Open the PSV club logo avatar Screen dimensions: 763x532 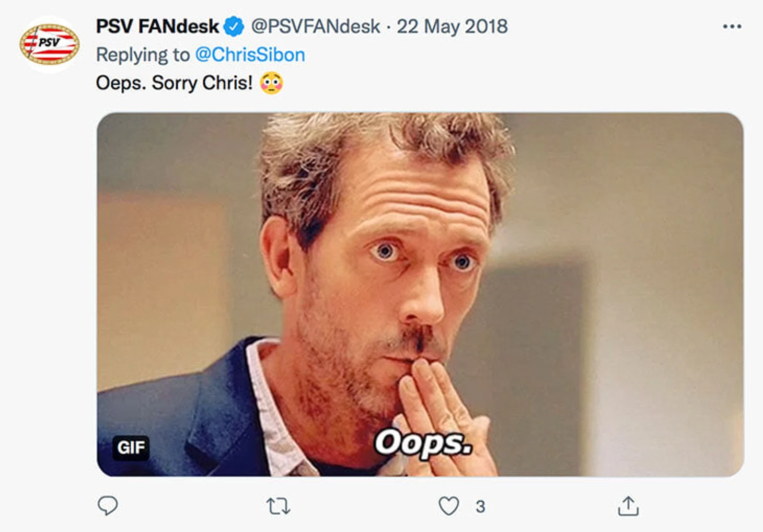point(50,44)
